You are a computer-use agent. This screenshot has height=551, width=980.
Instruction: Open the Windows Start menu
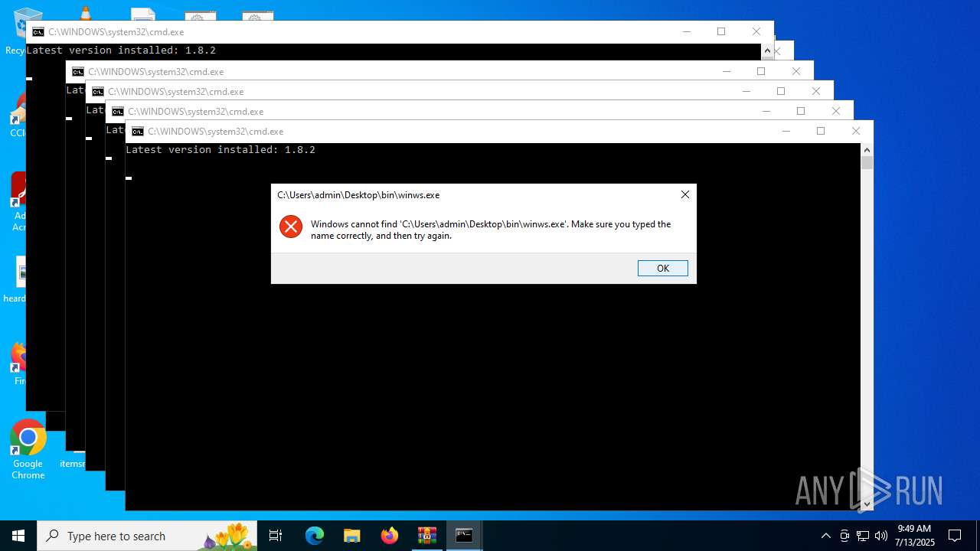(18, 536)
